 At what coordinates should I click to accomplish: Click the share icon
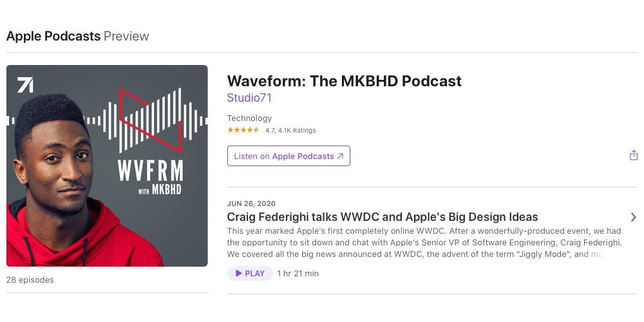click(x=634, y=155)
